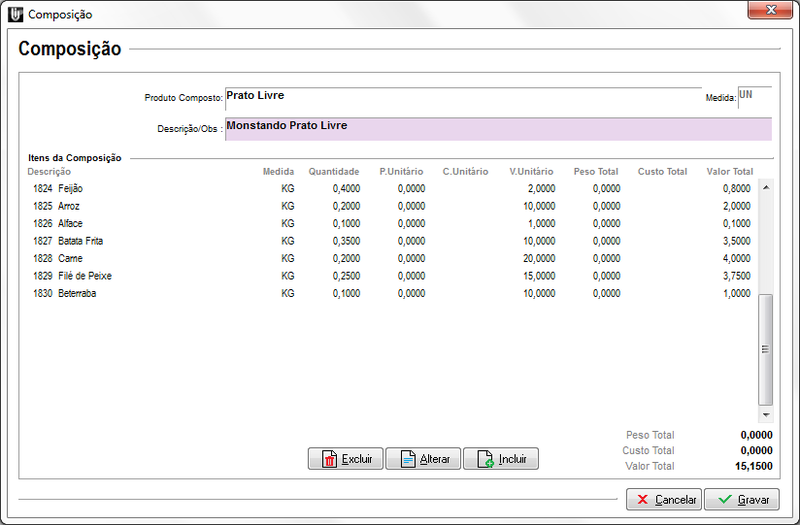This screenshot has height=525, width=800.
Task: Click the Descrição/Obs purple text field
Action: point(498,129)
